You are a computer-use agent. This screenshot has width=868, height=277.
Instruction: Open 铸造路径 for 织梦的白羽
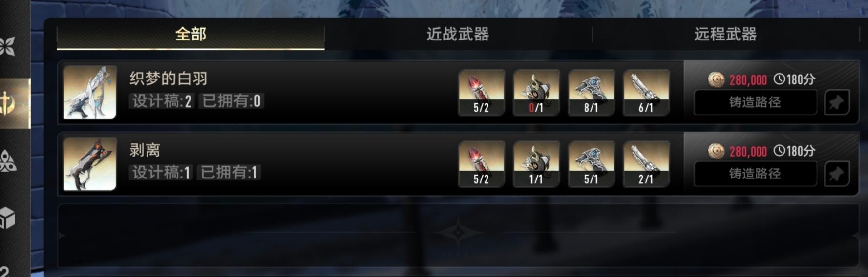pyautogui.click(x=755, y=102)
